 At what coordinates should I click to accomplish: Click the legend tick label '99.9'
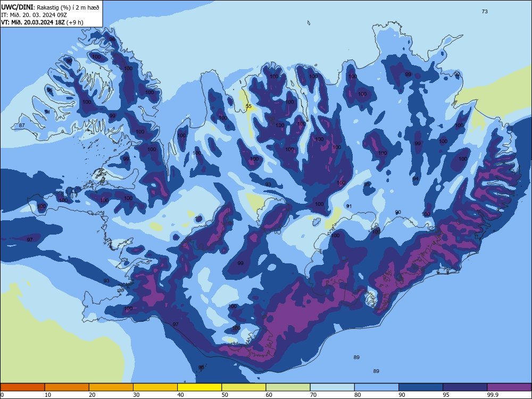(493, 395)
